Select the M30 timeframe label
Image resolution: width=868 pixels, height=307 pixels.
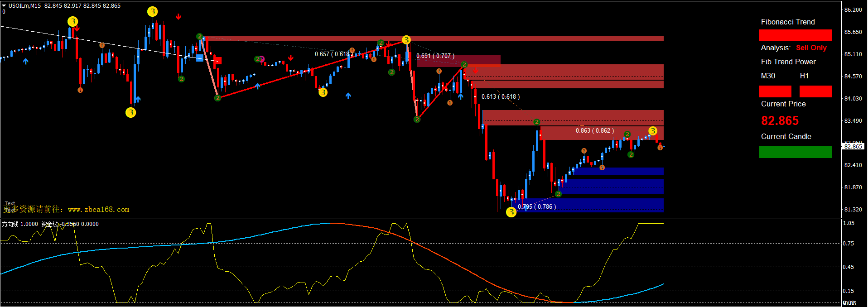coord(768,76)
